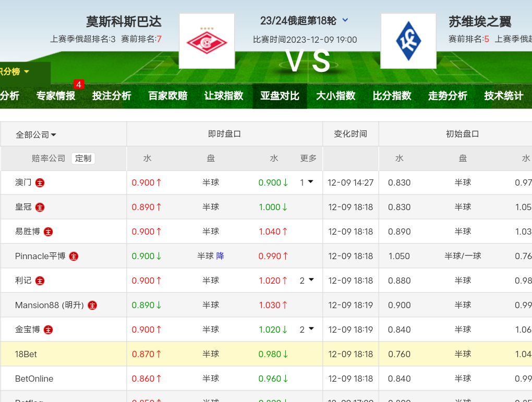Click the red 主 icon beside 皇冠

click(x=40, y=208)
